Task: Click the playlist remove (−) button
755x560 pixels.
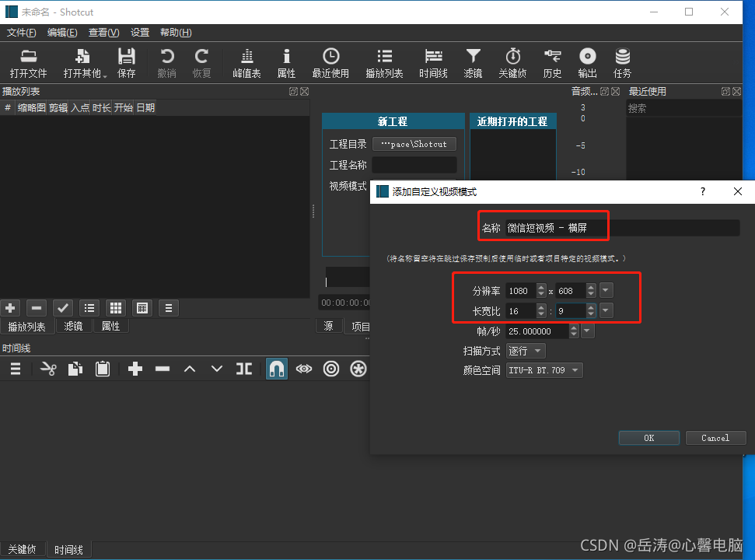Action: click(x=37, y=308)
